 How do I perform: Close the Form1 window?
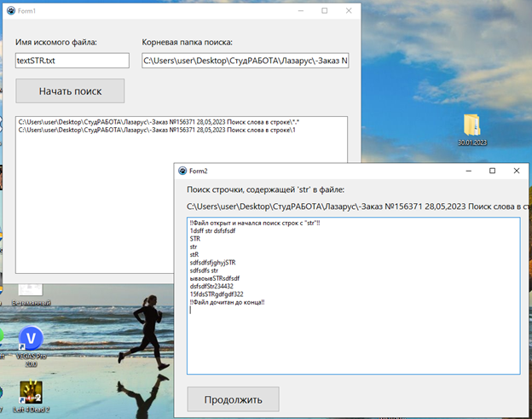coord(349,10)
